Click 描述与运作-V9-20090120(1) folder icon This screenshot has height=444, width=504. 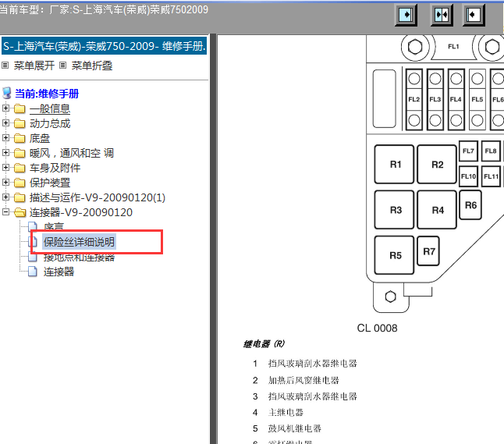pyautogui.click(x=20, y=197)
